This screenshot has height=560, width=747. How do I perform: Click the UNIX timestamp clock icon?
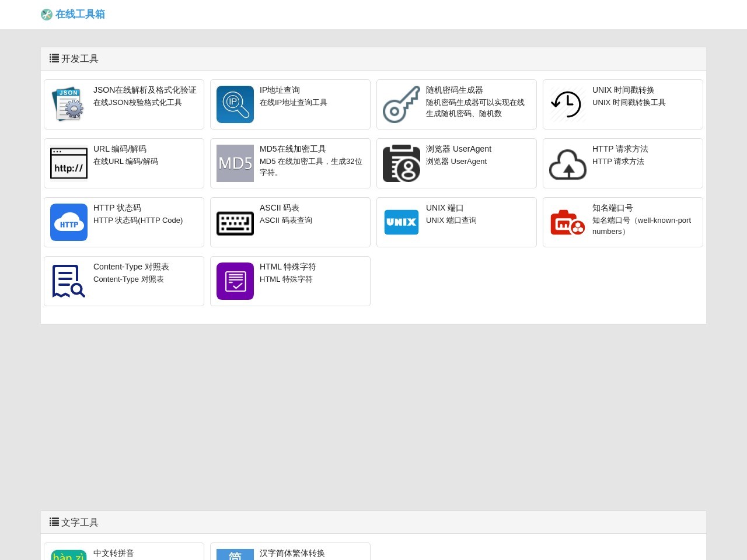pos(568,104)
